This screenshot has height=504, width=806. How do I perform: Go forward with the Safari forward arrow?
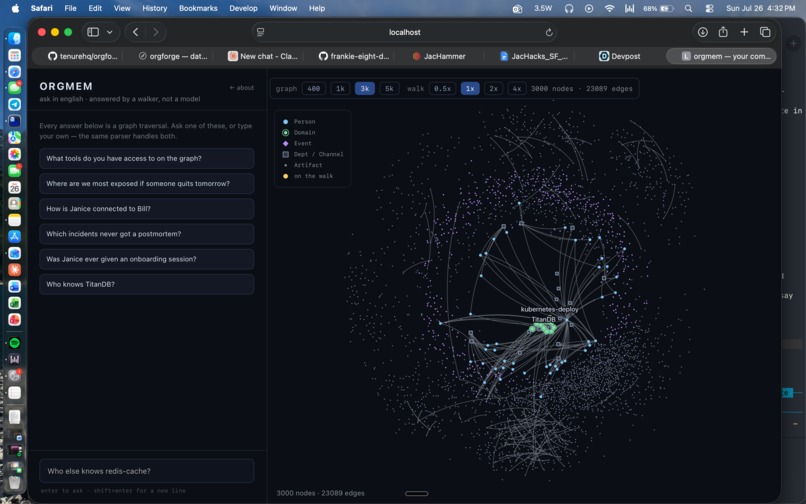[156, 32]
